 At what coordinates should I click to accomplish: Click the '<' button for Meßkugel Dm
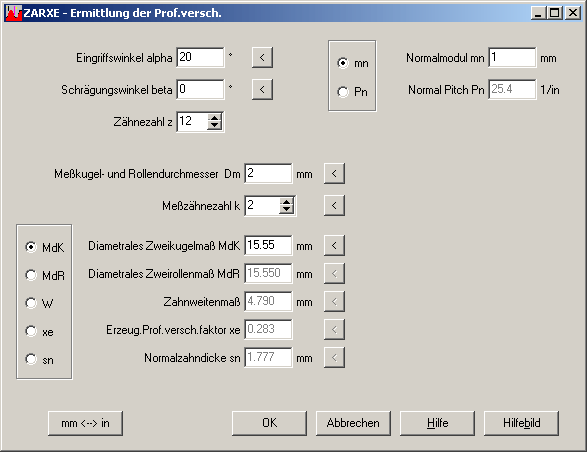coord(334,173)
